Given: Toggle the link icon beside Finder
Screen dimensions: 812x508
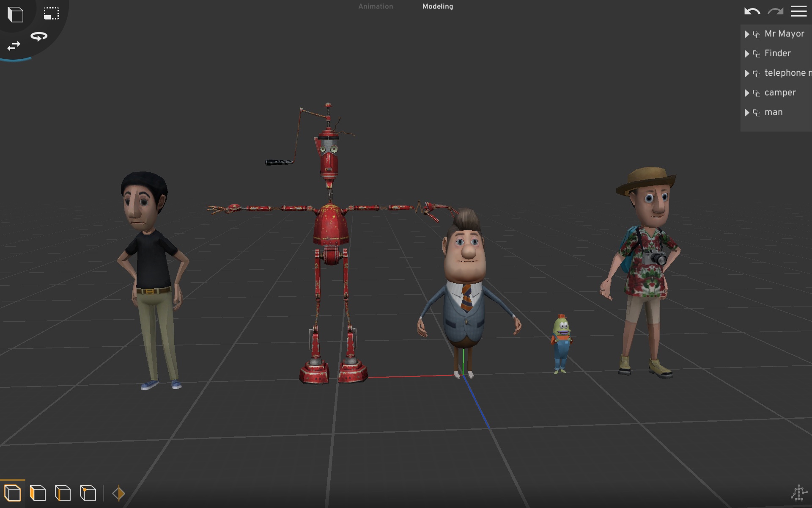Looking at the screenshot, I should (756, 53).
